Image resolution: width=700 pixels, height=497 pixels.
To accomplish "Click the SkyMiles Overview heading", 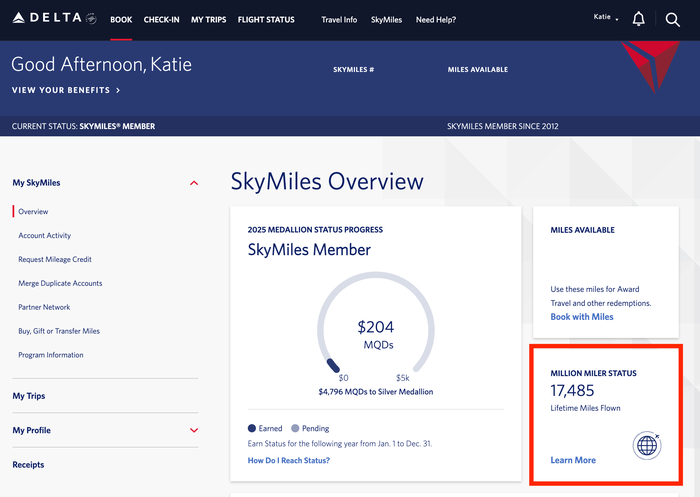I will pos(327,182).
